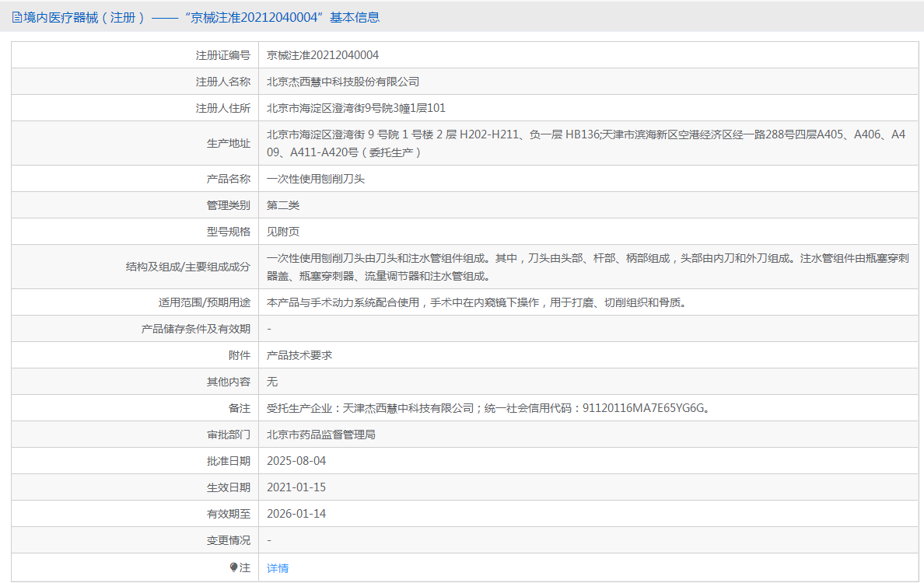The height and width of the screenshot is (583, 924).
Task: Click the 生产地址 row label
Action: click(x=229, y=143)
